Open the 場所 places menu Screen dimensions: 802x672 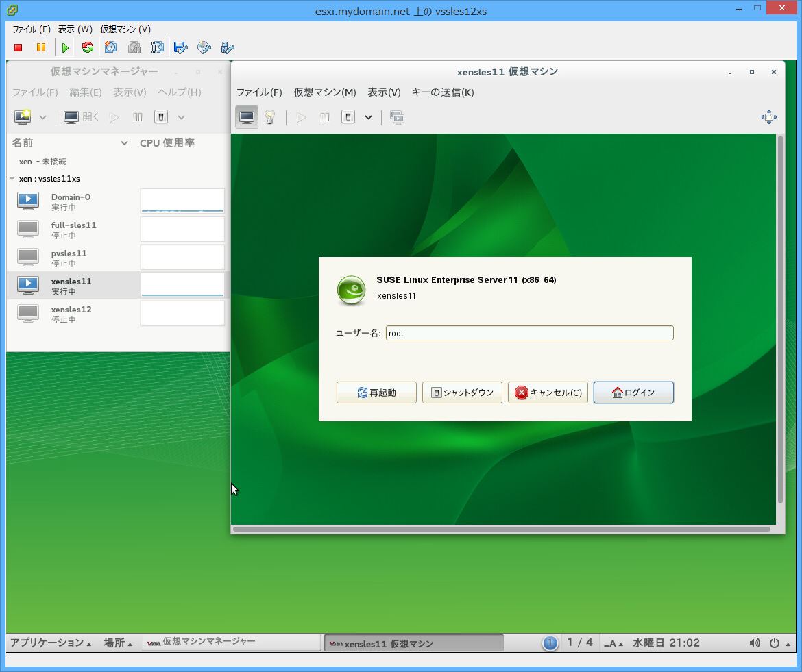(118, 643)
